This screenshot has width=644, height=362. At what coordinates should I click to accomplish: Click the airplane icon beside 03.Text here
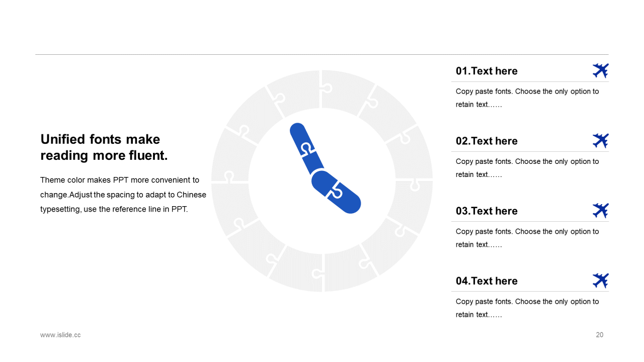600,211
